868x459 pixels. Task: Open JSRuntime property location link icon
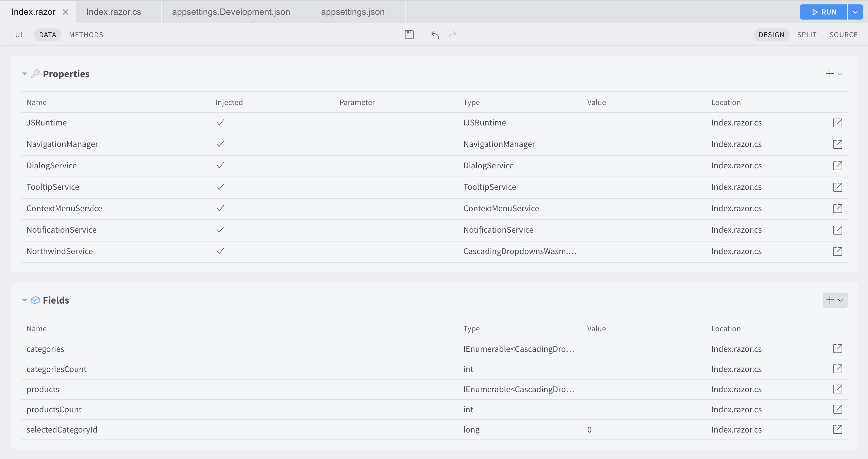(x=837, y=123)
